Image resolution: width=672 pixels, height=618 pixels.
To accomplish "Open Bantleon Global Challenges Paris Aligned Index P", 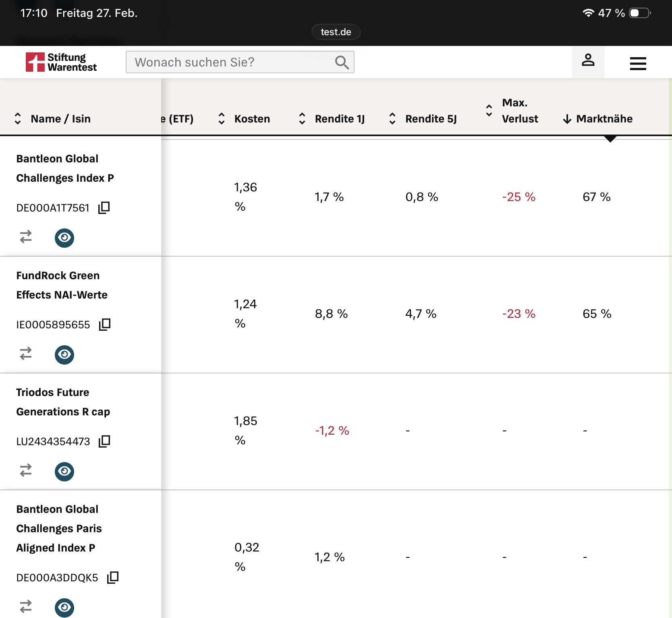I will [59, 528].
